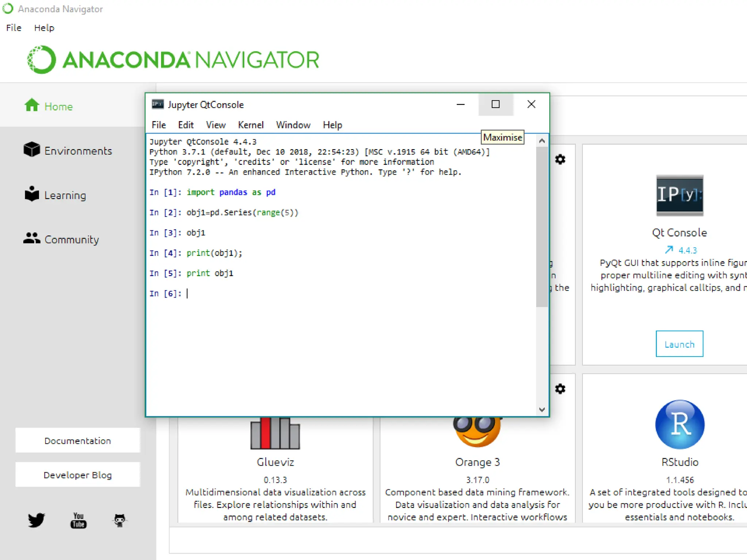This screenshot has height=560, width=747.
Task: Open Anaconda's YouTube channel icon
Action: (x=78, y=520)
